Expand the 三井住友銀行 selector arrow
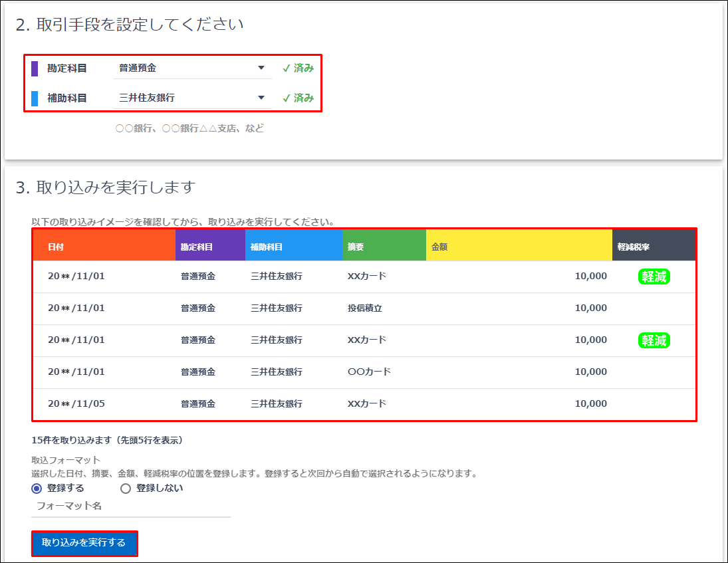 tap(262, 97)
